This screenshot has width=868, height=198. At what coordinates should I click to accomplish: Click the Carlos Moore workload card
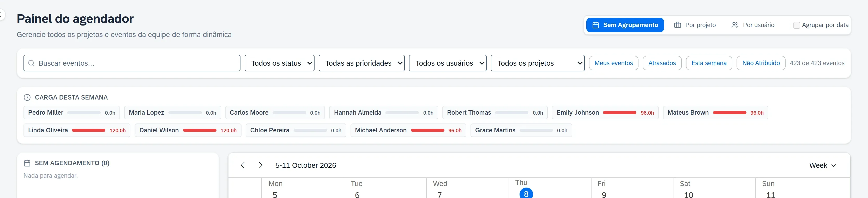[275, 113]
